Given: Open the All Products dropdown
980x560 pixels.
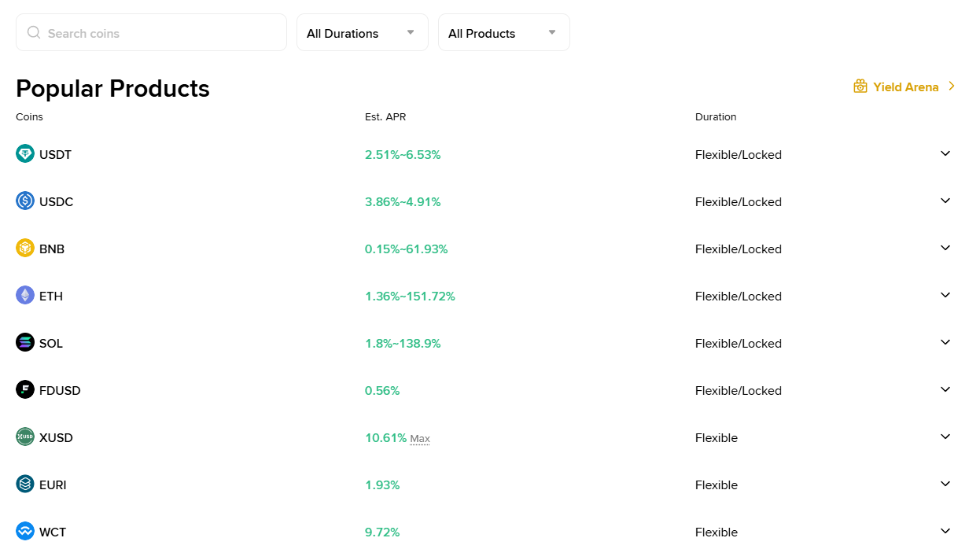Looking at the screenshot, I should tap(503, 32).
